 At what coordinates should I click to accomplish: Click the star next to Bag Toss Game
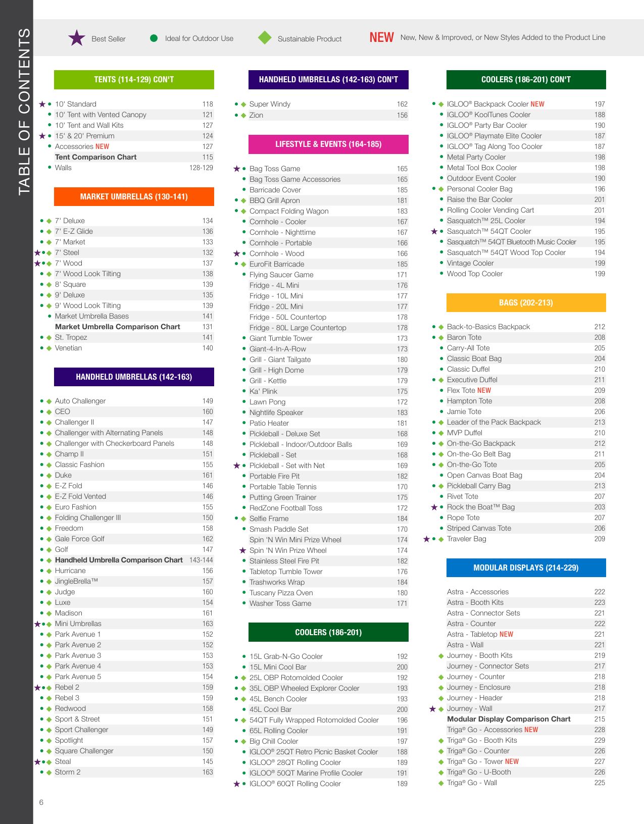pyautogui.click(x=236, y=169)
